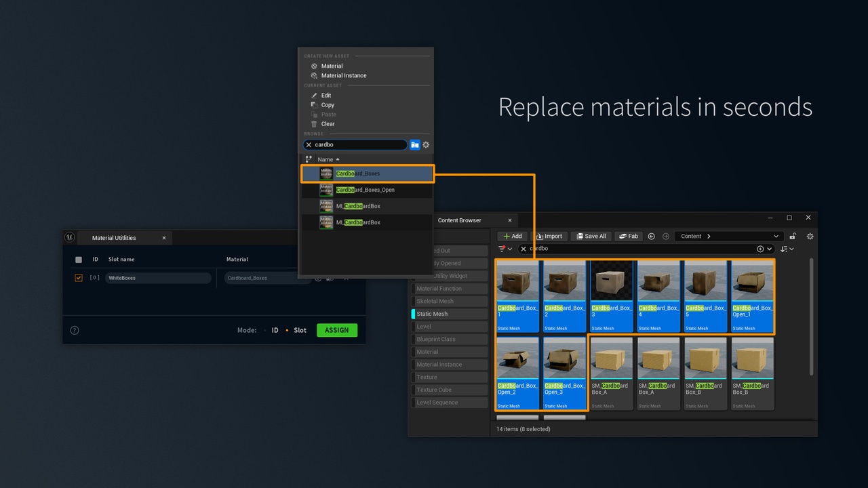Click the Save All button
This screenshot has width=868, height=488.
click(590, 237)
